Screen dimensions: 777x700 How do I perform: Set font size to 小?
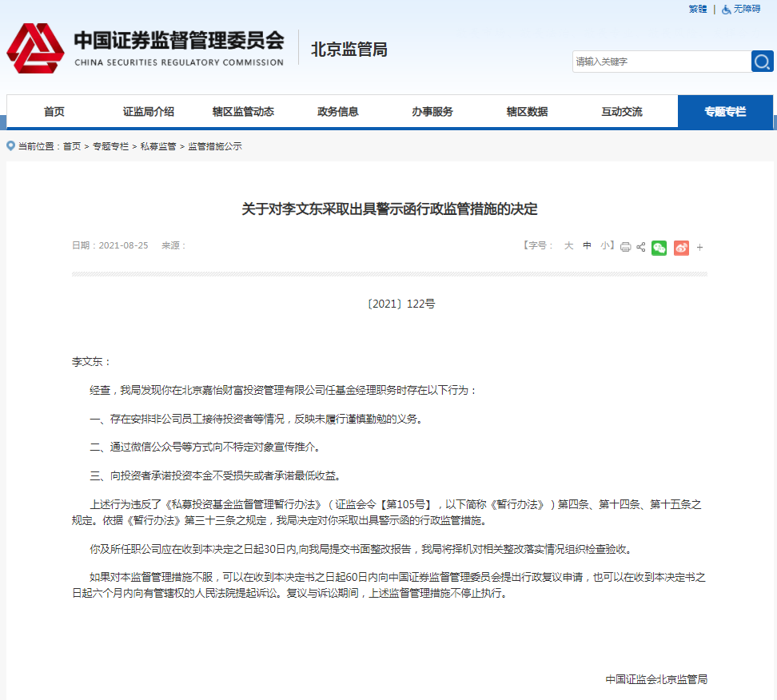tap(605, 245)
